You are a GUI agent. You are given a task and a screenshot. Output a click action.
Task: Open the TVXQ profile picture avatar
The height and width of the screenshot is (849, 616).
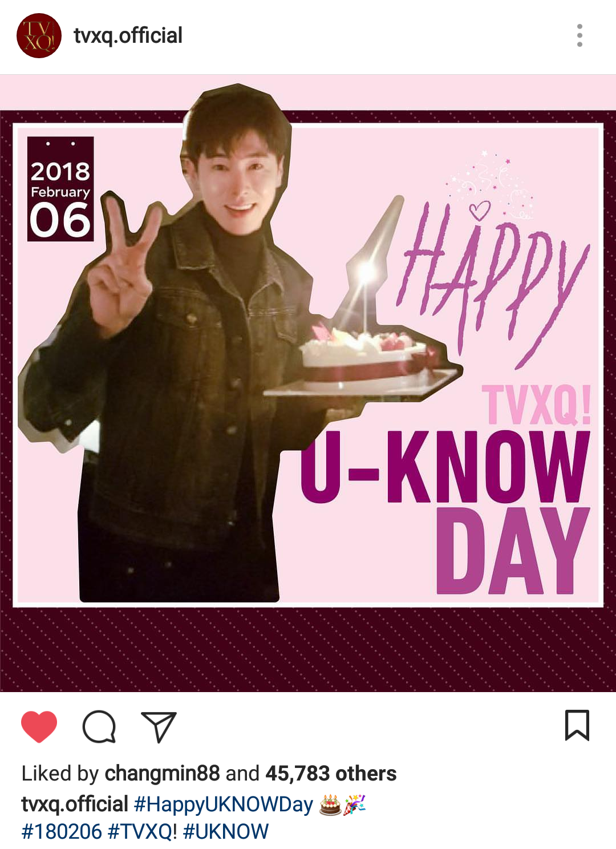(39, 35)
